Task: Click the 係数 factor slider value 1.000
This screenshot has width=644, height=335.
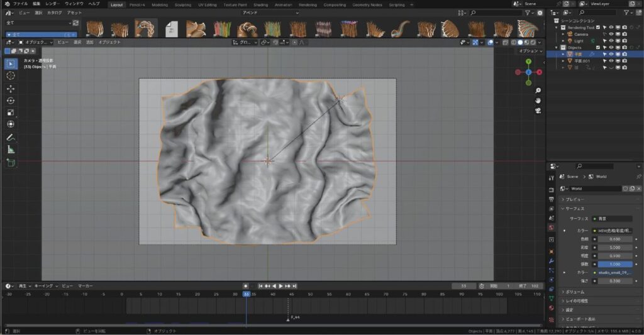Action: [x=615, y=265]
